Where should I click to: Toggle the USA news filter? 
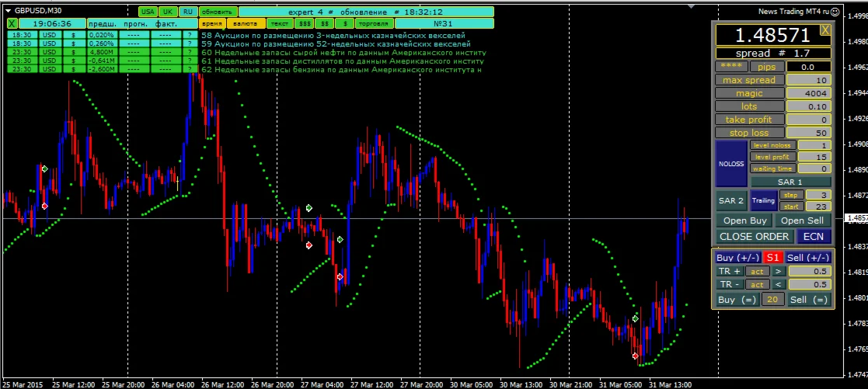(148, 12)
